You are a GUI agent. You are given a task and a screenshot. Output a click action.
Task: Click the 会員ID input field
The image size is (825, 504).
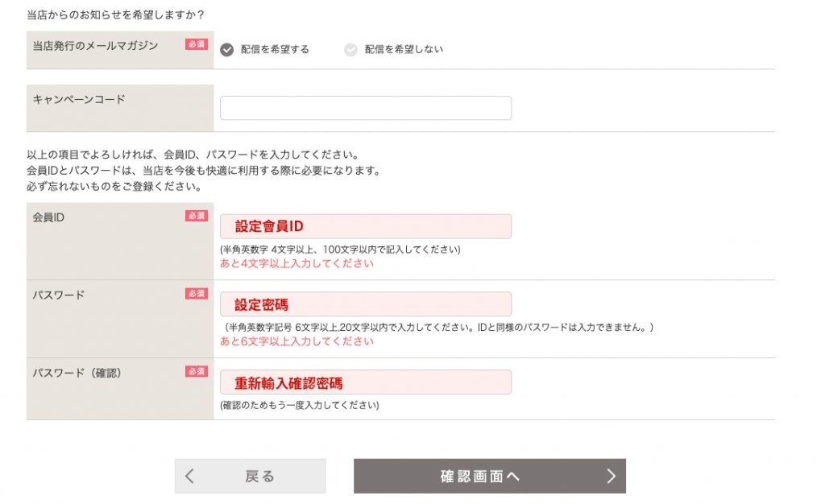[x=366, y=226]
